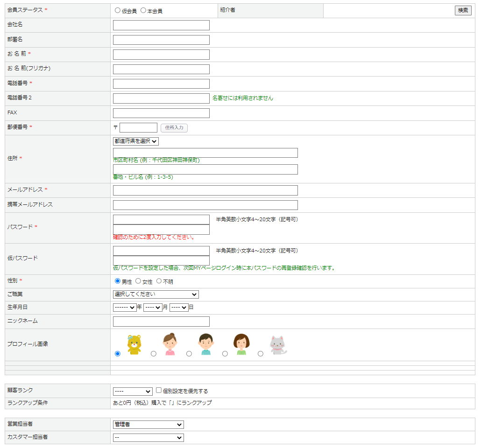Select the 本会員 member status radio
481x448 pixels.
tap(143, 10)
